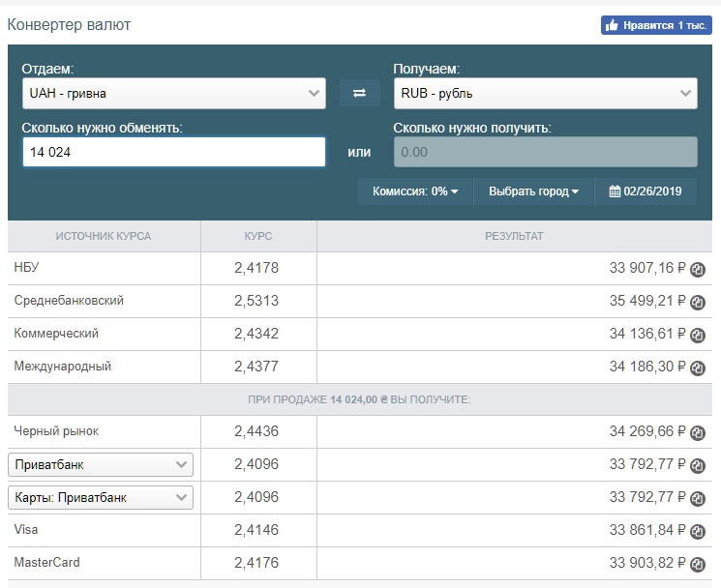Copy the Черный рынок result value
The width and height of the screenshot is (721, 588).
pyautogui.click(x=698, y=432)
